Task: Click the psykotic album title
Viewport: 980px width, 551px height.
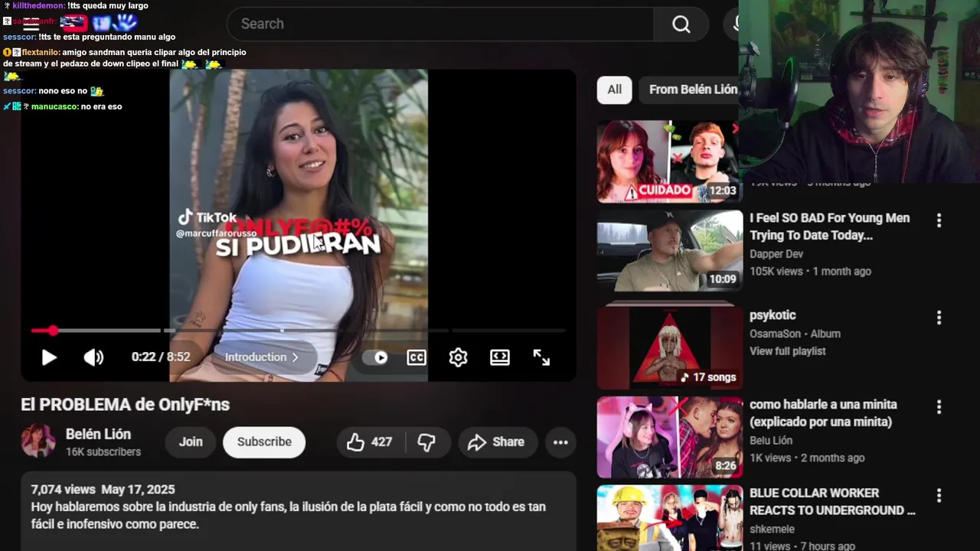Action: pyautogui.click(x=773, y=315)
